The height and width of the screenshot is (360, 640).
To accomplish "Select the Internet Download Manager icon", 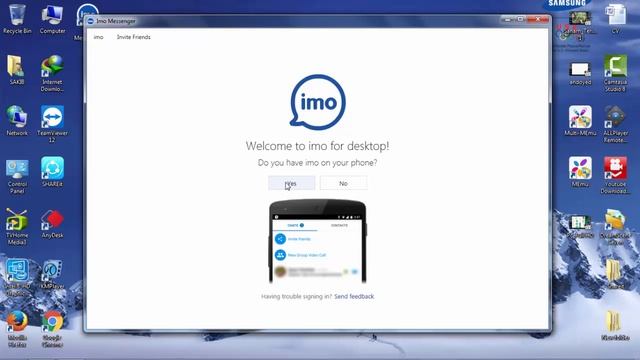I will 52,73.
